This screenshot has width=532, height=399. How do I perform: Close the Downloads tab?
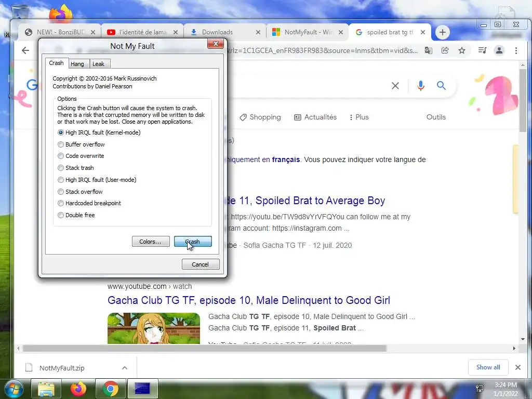coord(258,32)
